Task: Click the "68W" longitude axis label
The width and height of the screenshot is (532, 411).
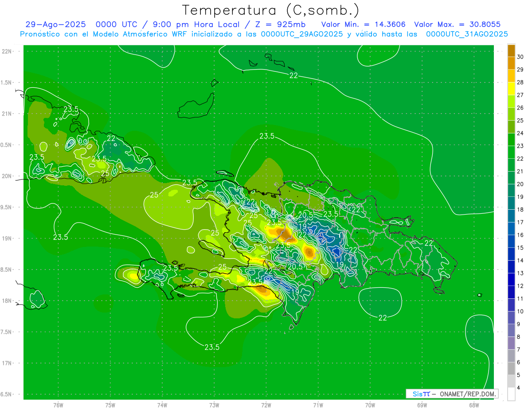Action: click(x=474, y=405)
